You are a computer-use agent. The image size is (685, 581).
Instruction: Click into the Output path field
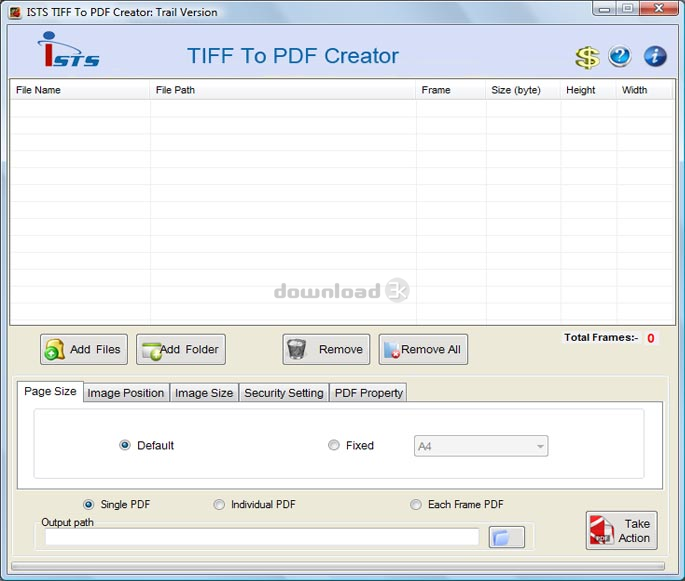pyautogui.click(x=262, y=537)
